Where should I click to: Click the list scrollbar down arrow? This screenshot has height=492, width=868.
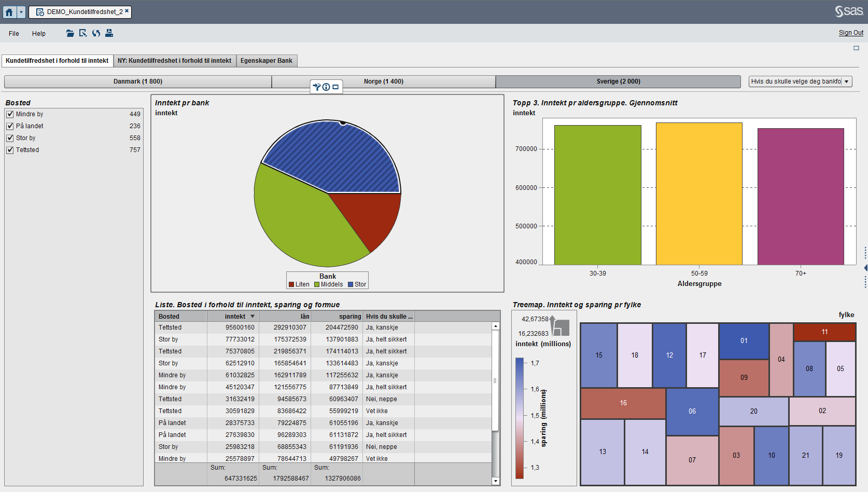[496, 481]
